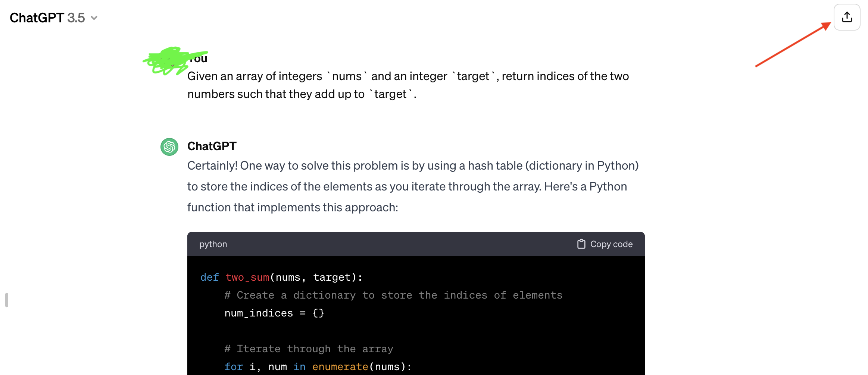Click the ChatGPT 3.5 title text
This screenshot has height=375, width=868.
click(x=48, y=18)
